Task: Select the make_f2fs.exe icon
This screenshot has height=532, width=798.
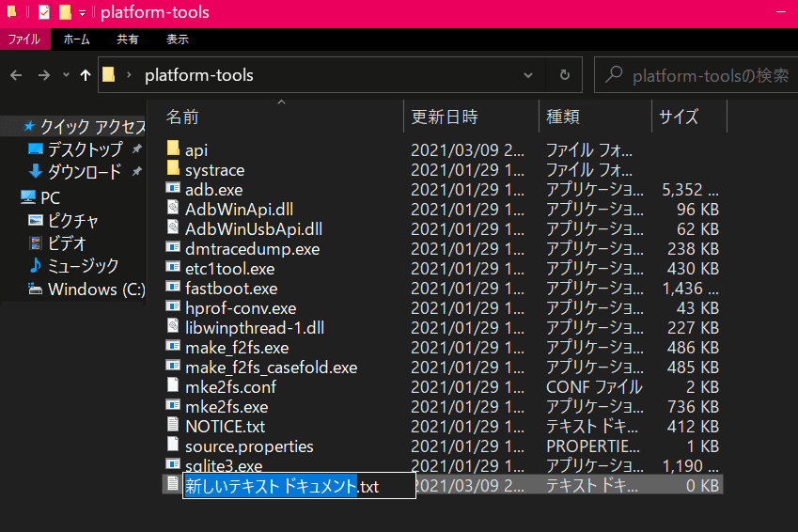Action: [x=173, y=346]
